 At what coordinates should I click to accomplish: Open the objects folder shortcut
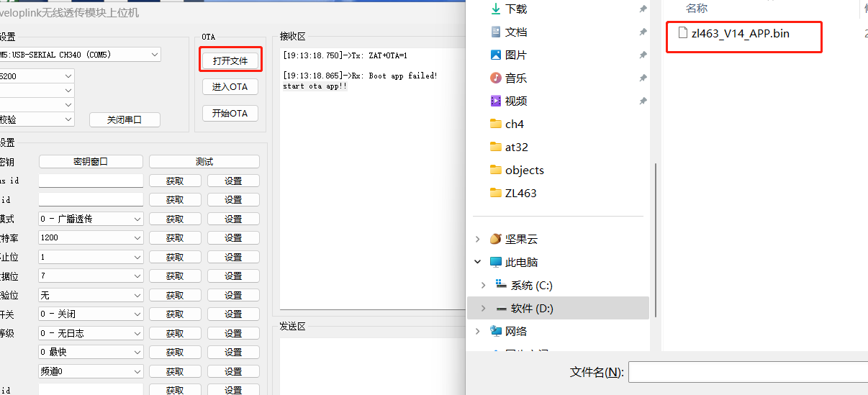click(524, 170)
